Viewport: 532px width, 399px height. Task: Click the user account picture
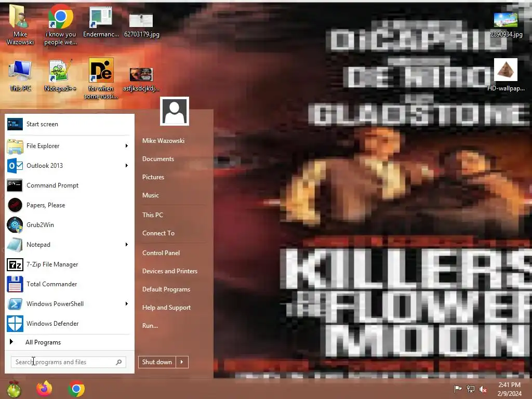point(175,111)
